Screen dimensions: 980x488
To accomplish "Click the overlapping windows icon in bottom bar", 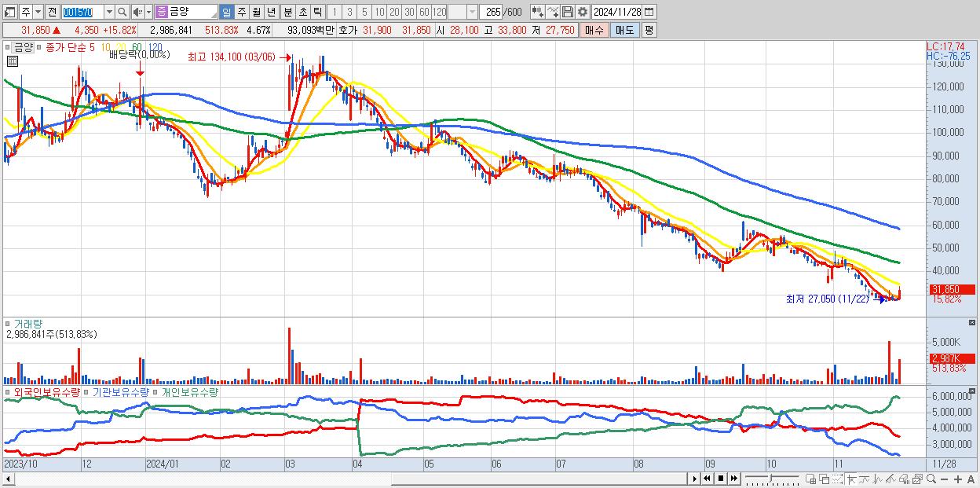I will 824,479.
